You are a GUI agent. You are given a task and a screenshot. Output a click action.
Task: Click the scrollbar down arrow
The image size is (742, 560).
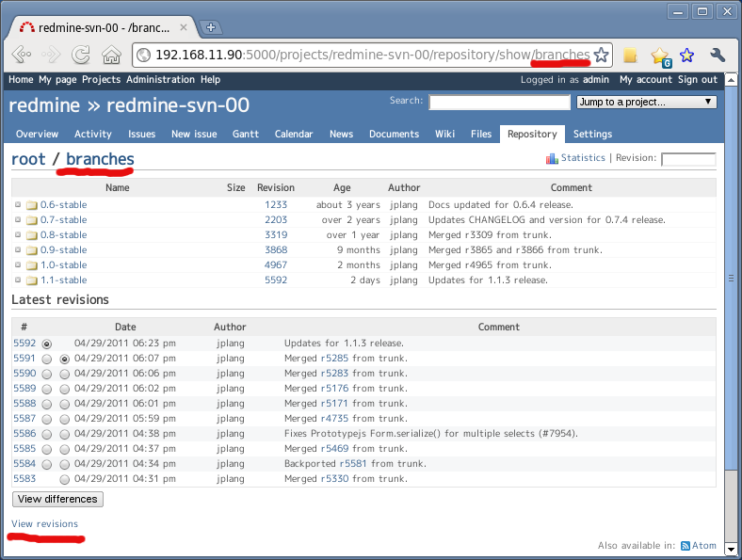731,550
